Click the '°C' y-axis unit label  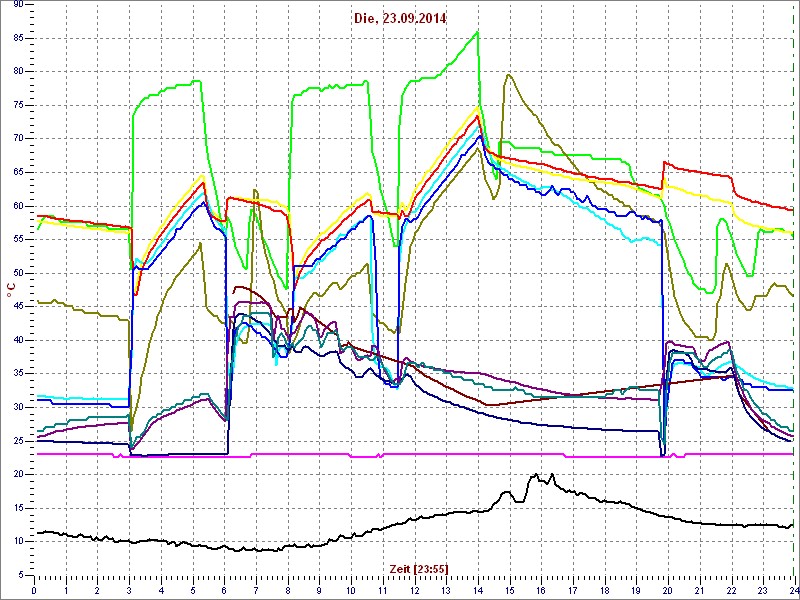pos(10,291)
